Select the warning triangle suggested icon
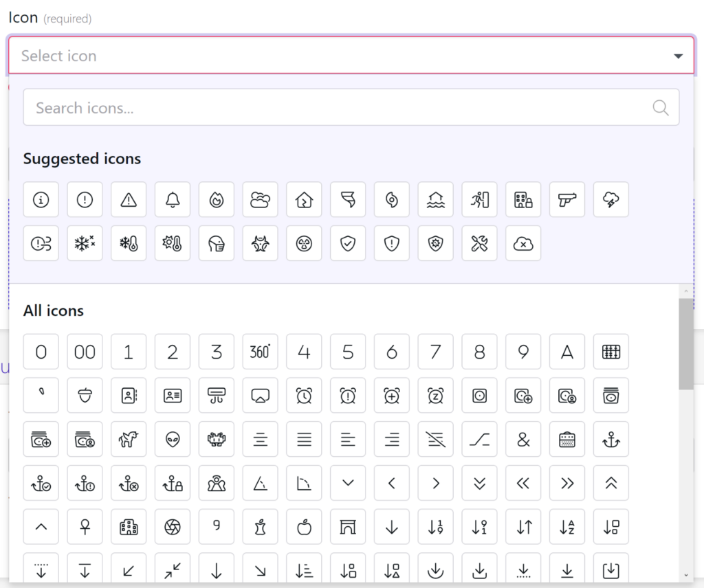Screen dimensions: 704x588 point(129,199)
